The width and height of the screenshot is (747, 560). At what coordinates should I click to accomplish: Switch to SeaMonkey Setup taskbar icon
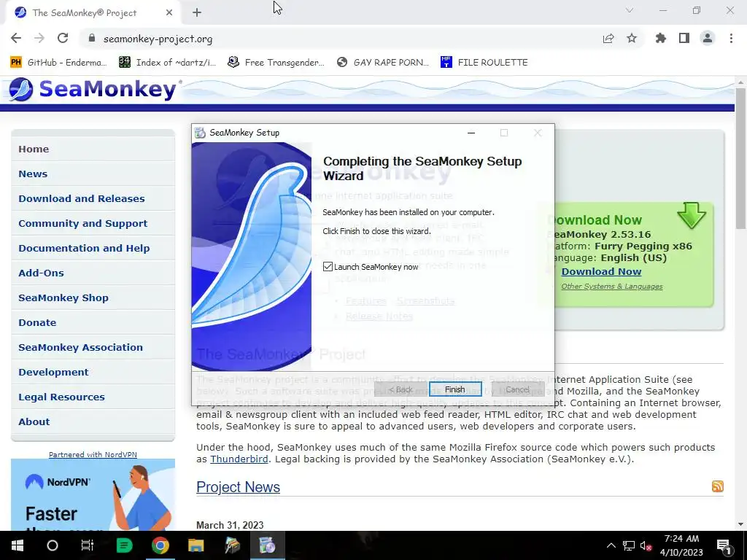pyautogui.click(x=267, y=545)
